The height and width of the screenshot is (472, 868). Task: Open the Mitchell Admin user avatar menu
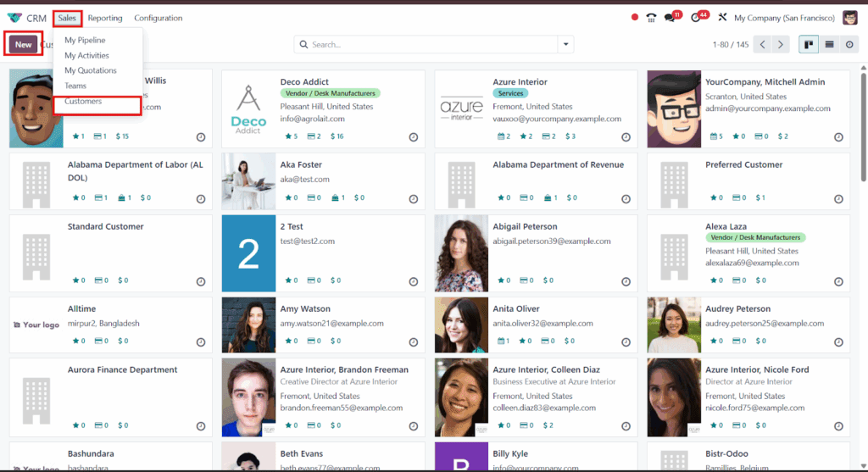(850, 18)
